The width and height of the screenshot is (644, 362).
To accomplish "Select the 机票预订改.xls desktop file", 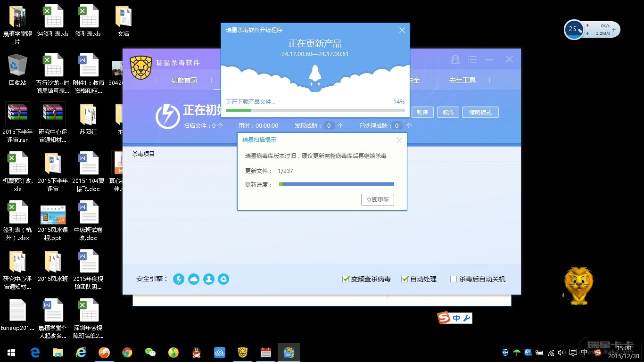I will pyautogui.click(x=17, y=172).
